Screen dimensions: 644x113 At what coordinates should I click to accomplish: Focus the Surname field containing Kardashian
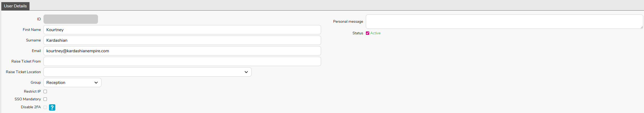click(x=182, y=40)
